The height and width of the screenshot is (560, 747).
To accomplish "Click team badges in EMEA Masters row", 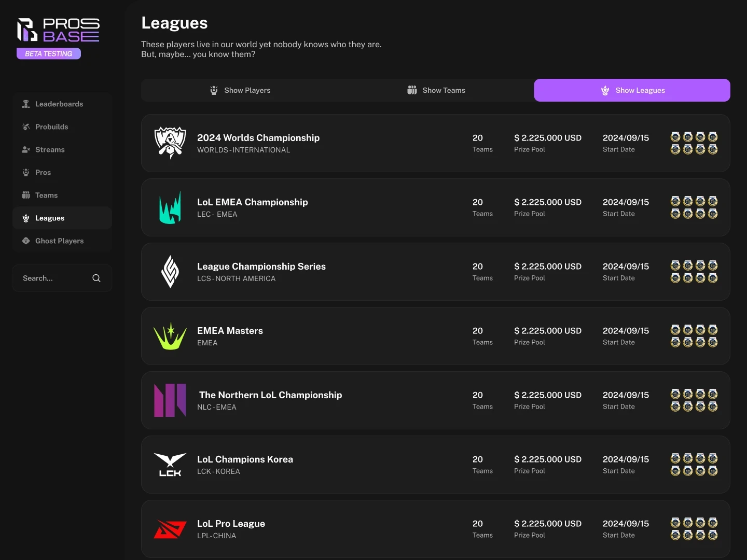I will pyautogui.click(x=694, y=336).
